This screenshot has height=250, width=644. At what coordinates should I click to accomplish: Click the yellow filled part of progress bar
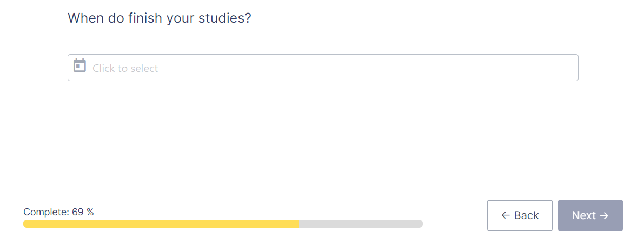point(161,223)
